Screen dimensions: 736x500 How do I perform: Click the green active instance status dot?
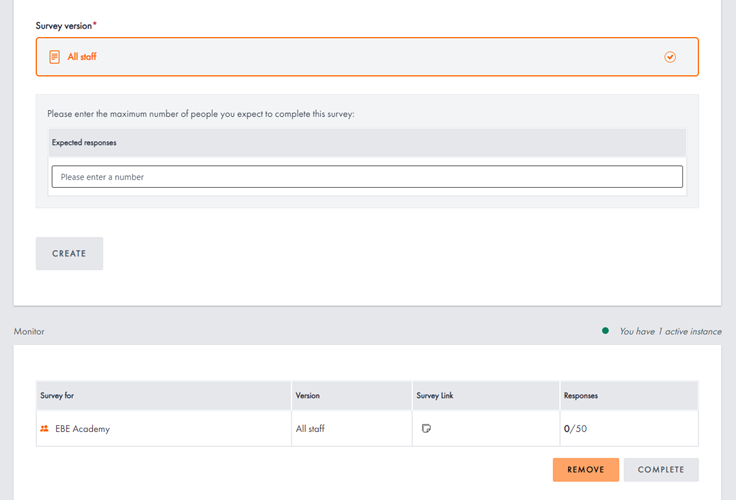(x=606, y=331)
